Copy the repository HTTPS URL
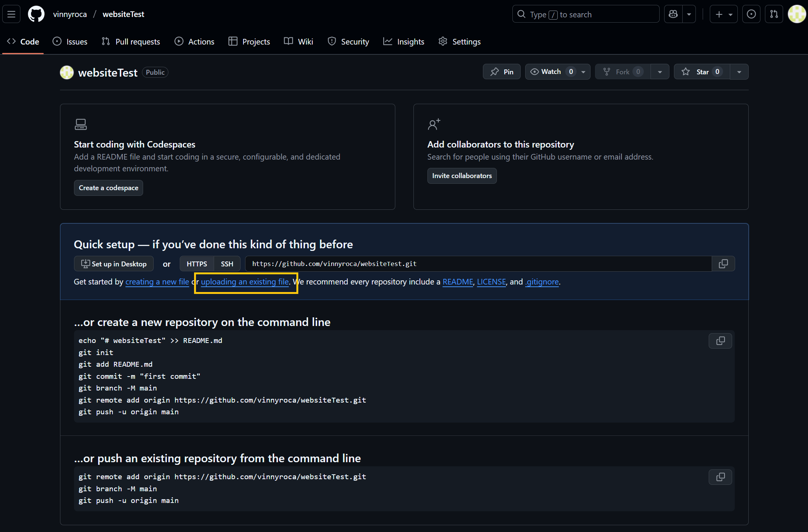 pos(723,263)
